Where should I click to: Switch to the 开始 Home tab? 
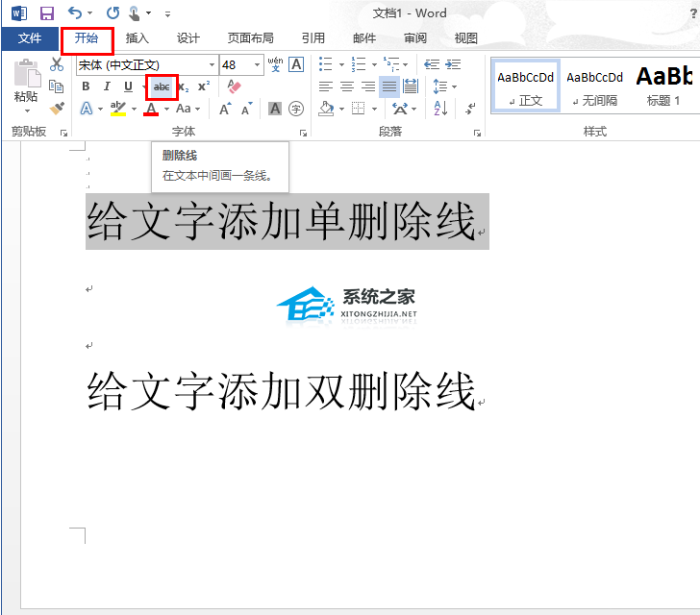coord(87,38)
